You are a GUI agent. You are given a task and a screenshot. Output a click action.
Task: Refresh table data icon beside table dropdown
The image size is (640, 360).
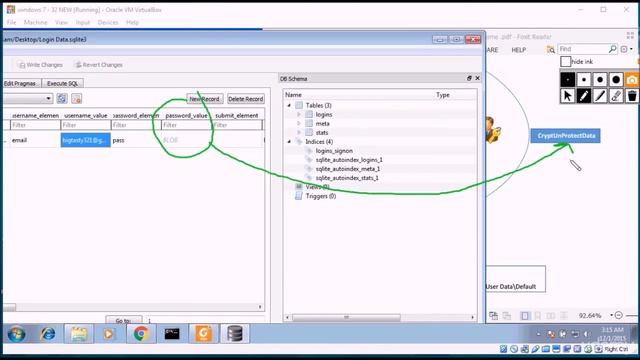click(x=62, y=98)
